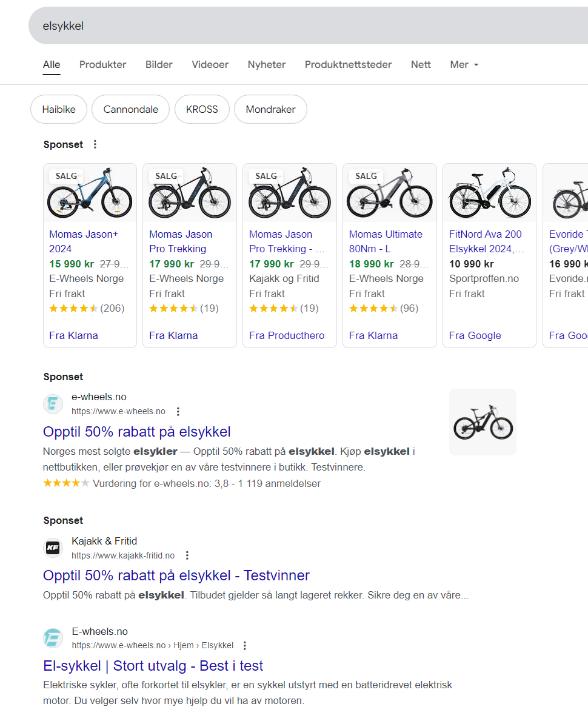Image resolution: width=588 pixels, height=721 pixels.
Task: Open three-dot menu next to Sponset heading
Action: tap(95, 144)
